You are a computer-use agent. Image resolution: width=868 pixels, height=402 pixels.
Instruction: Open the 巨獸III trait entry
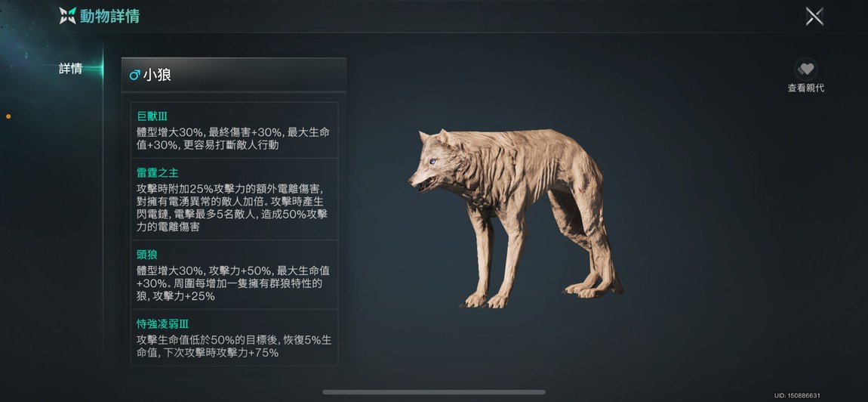tap(234, 130)
